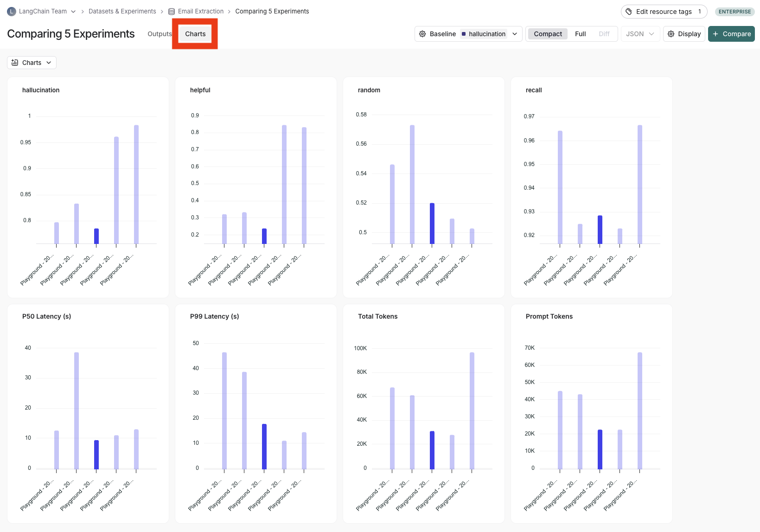Viewport: 760px width, 532px height.
Task: Select the Charts tab
Action: (x=195, y=33)
